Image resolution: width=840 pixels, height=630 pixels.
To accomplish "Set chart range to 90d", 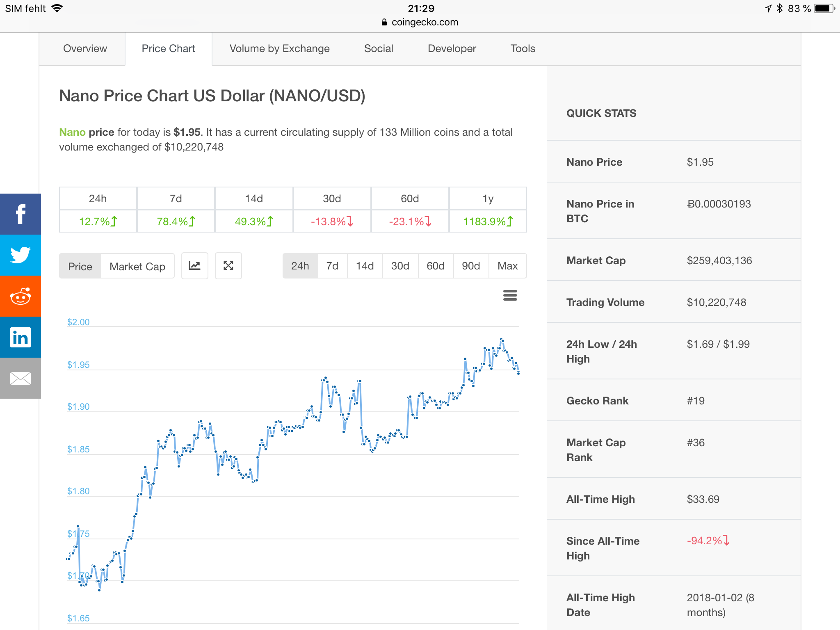I will click(470, 266).
